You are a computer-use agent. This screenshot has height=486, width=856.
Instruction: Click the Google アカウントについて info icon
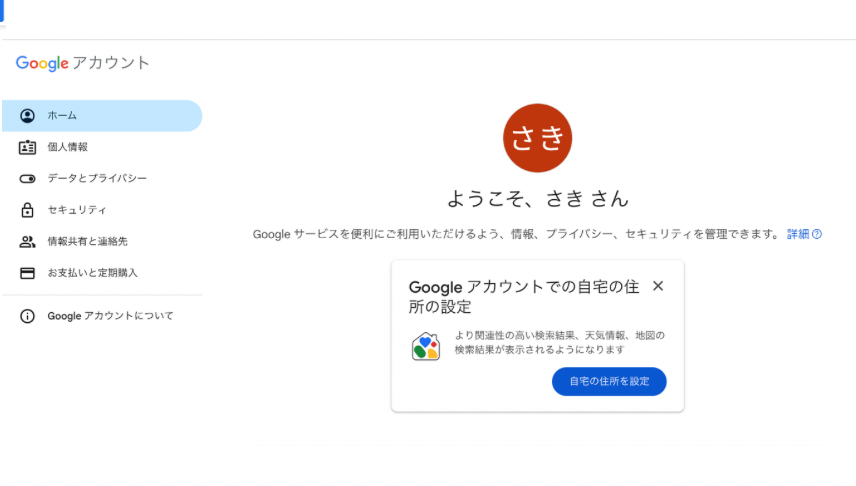click(27, 316)
